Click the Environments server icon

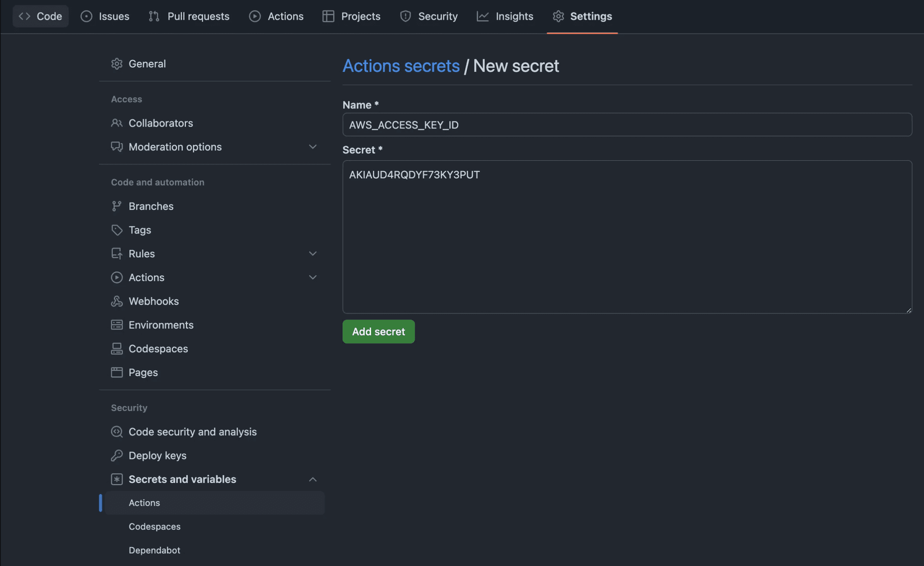tap(116, 325)
